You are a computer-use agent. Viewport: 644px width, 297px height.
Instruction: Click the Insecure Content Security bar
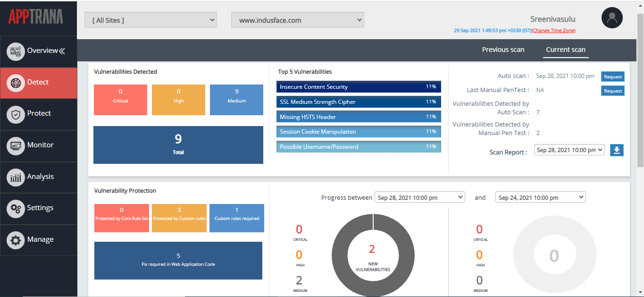click(x=359, y=87)
